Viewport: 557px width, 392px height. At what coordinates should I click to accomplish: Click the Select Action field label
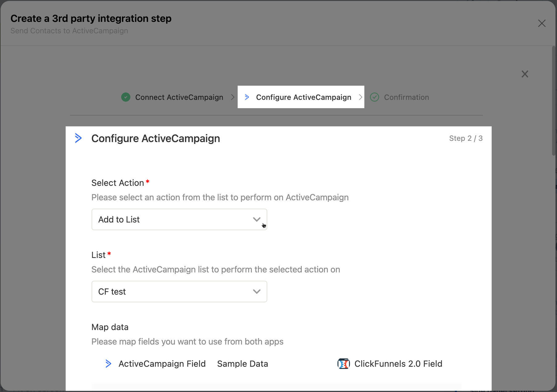tap(118, 183)
